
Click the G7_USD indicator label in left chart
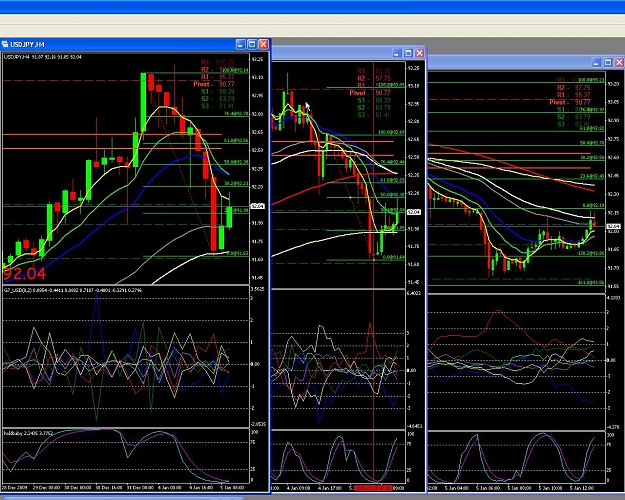tap(73, 290)
